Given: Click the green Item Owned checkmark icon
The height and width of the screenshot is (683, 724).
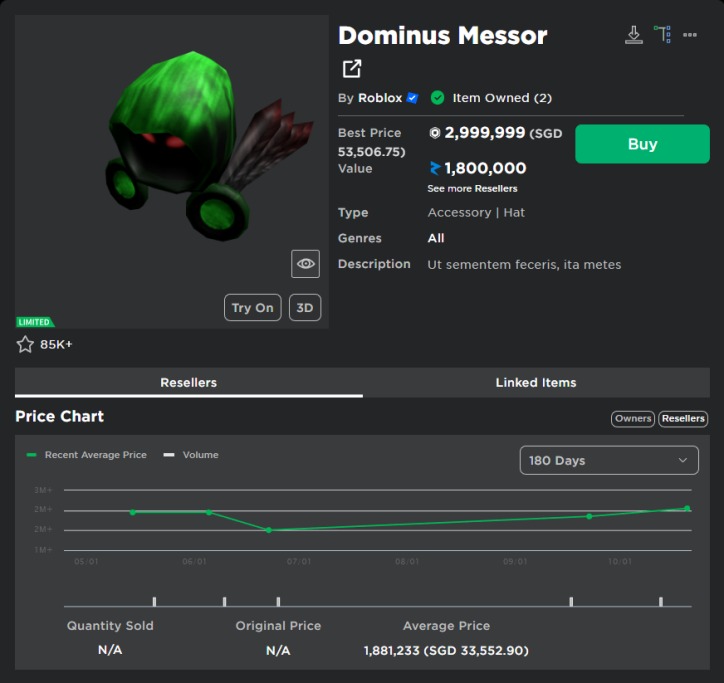Looking at the screenshot, I should click(x=437, y=98).
